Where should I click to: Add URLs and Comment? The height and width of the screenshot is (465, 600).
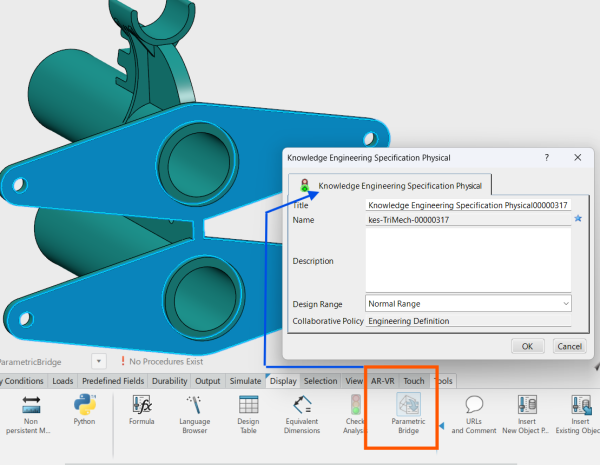(x=474, y=414)
